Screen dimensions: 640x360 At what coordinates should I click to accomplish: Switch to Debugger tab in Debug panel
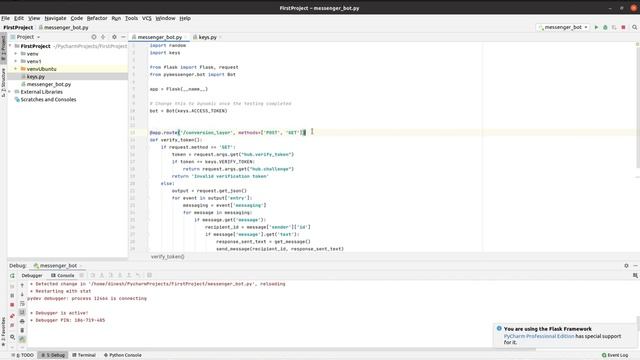pos(32,276)
